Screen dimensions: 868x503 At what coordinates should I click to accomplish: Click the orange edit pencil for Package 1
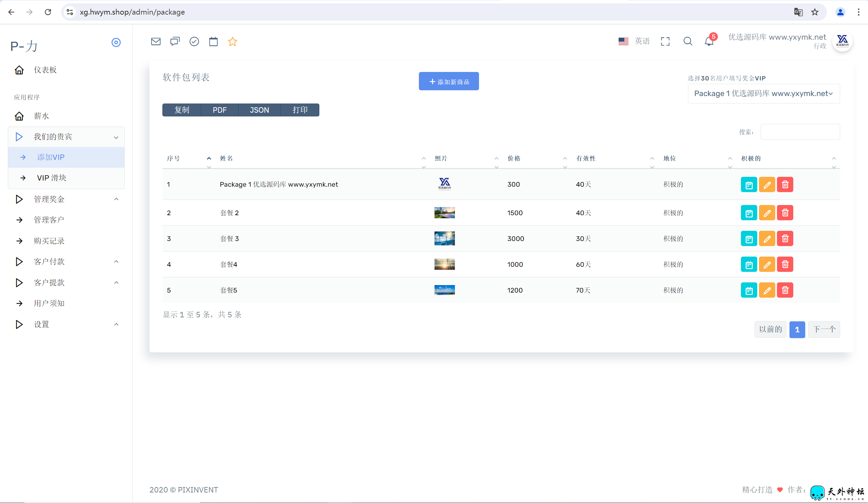[x=767, y=185]
